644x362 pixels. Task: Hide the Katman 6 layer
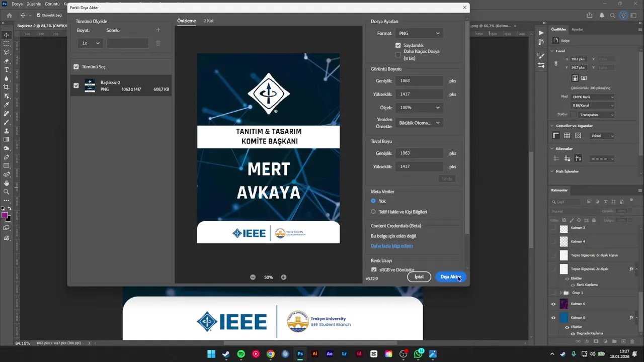(x=553, y=304)
